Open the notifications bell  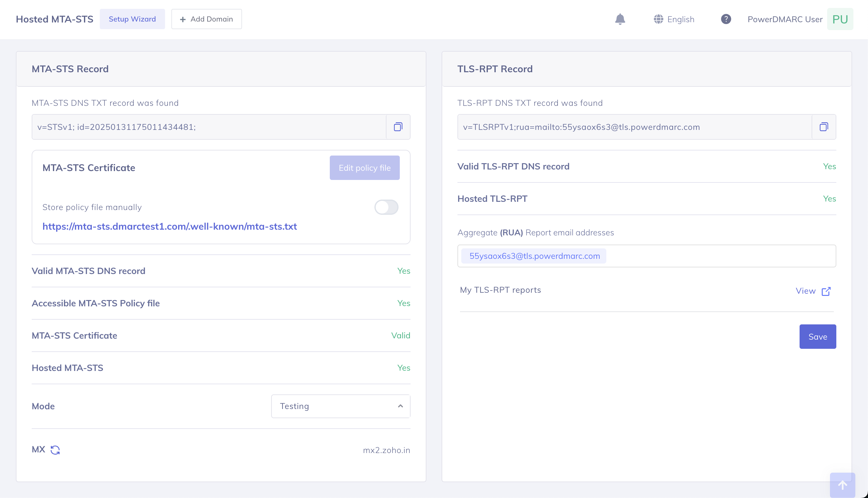click(620, 19)
